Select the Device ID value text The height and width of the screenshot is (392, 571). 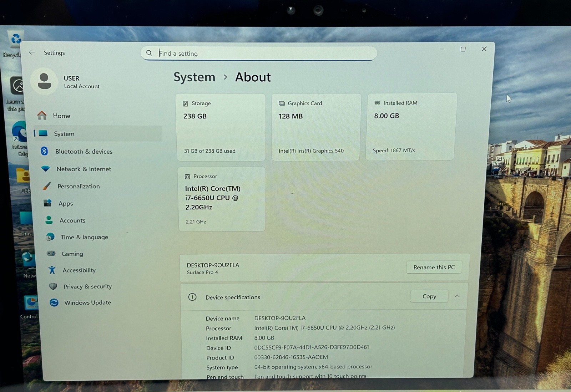pos(312,347)
